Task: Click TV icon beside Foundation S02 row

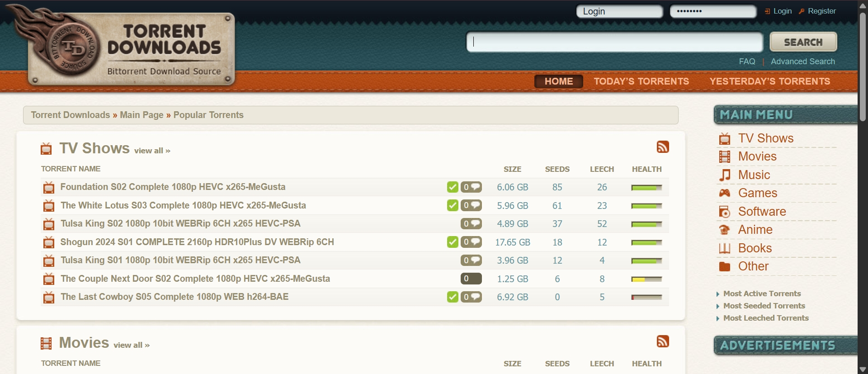Action: pos(49,187)
